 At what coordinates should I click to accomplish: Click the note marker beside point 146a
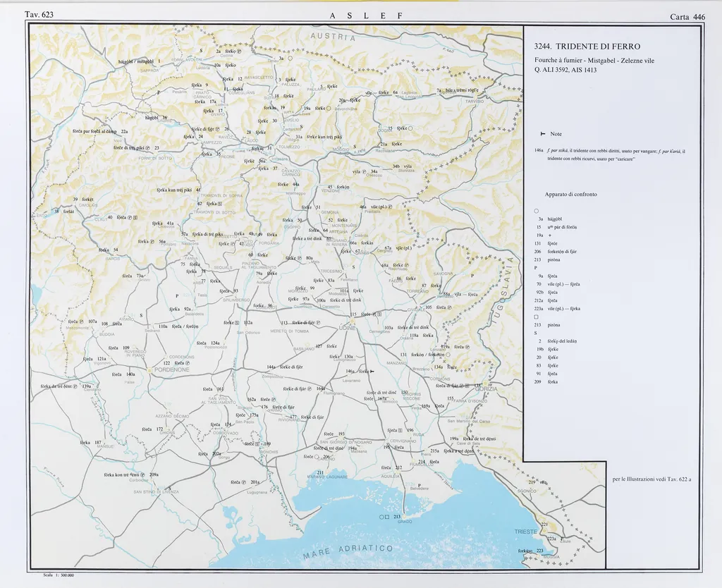pos(373,371)
